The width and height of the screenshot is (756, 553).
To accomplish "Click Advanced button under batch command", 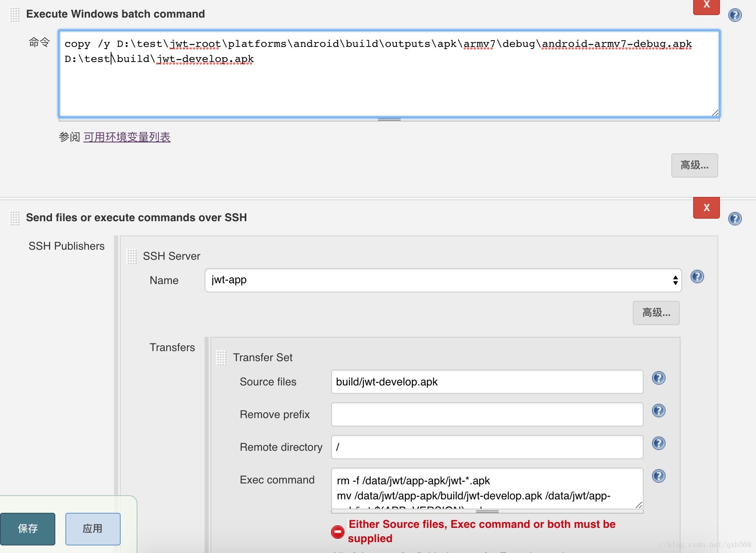I will pyautogui.click(x=694, y=165).
